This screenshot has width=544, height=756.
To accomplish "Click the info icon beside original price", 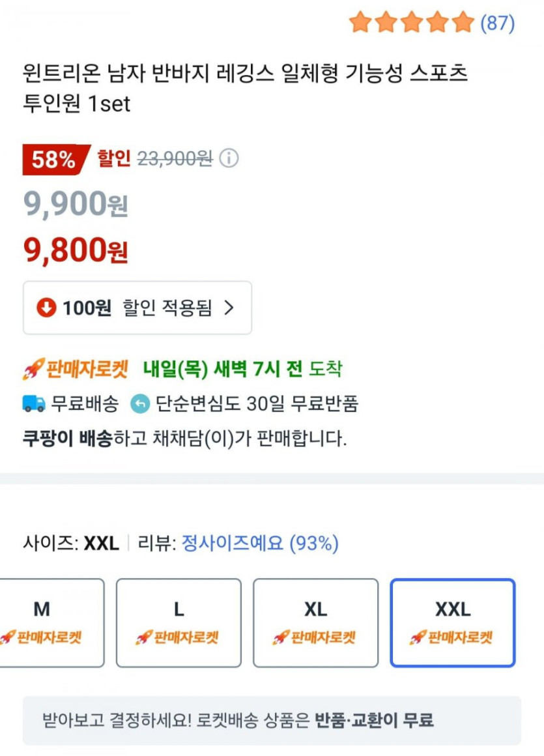I will click(229, 158).
